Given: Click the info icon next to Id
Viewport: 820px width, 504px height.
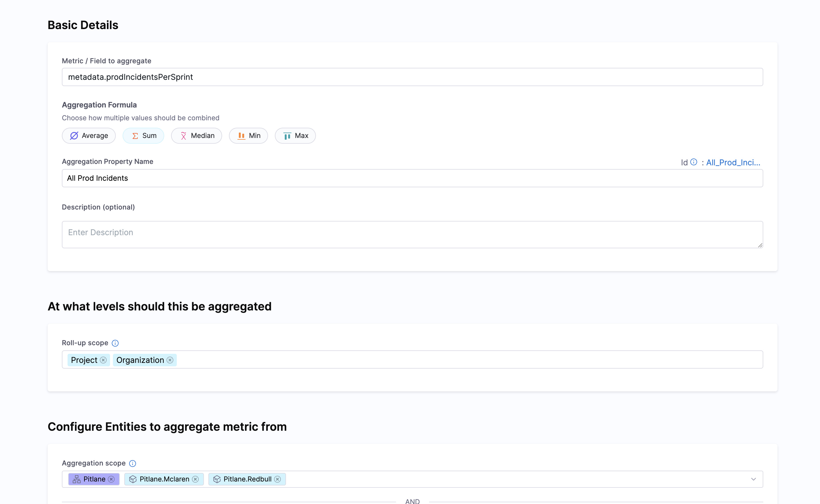Looking at the screenshot, I should [x=694, y=162].
